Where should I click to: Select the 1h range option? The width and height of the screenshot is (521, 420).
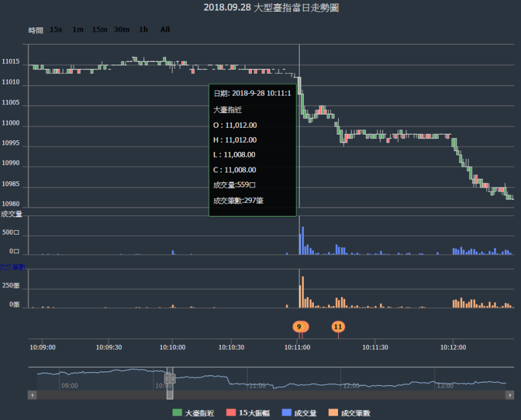pyautogui.click(x=143, y=29)
